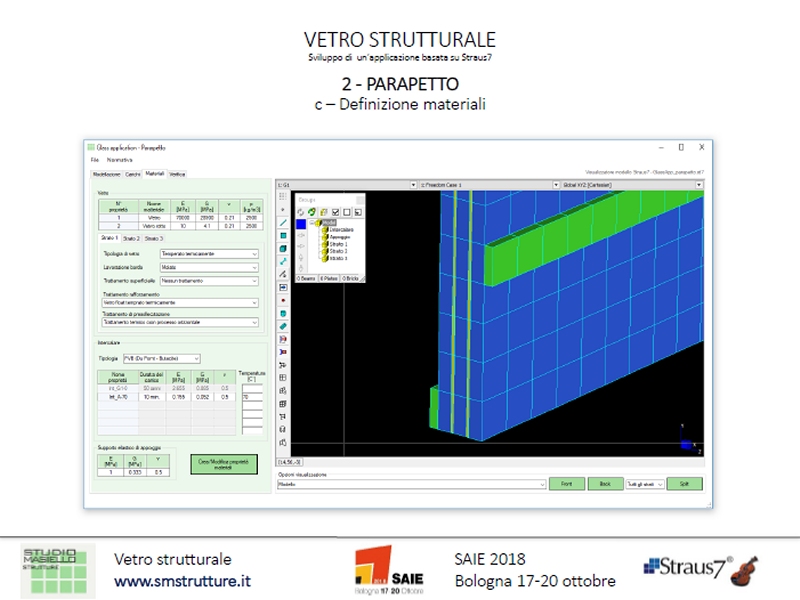This screenshot has width=800, height=600.
Task: Click green rotate icon in Groups panel
Action: (313, 211)
